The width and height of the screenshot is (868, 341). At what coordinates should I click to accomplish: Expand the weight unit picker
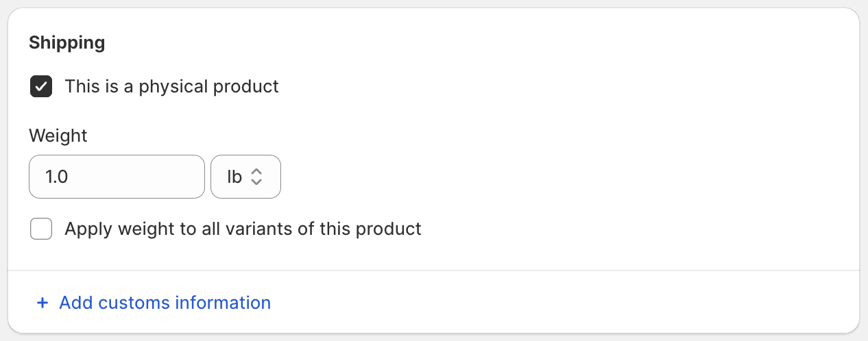(245, 177)
